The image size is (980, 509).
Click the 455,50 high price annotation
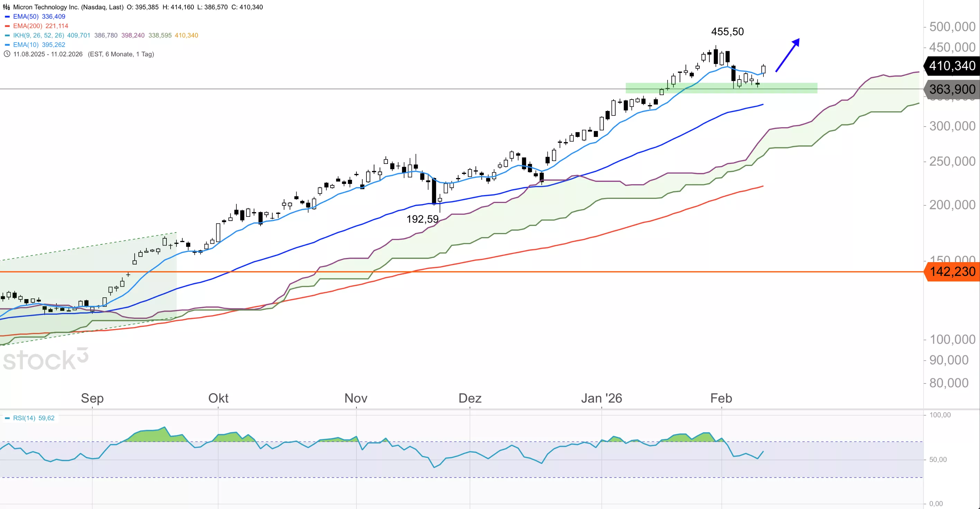(x=727, y=31)
